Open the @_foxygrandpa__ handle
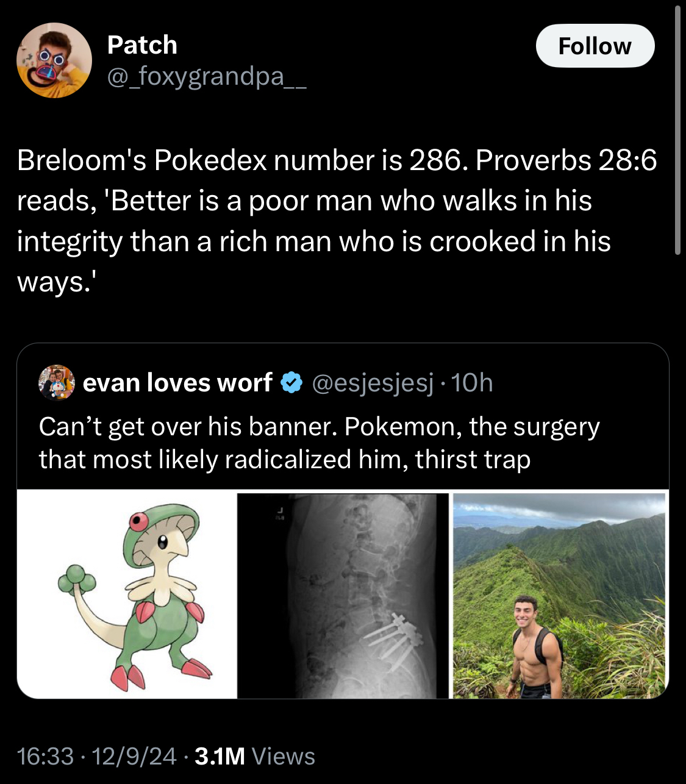The image size is (686, 784). pos(207,76)
